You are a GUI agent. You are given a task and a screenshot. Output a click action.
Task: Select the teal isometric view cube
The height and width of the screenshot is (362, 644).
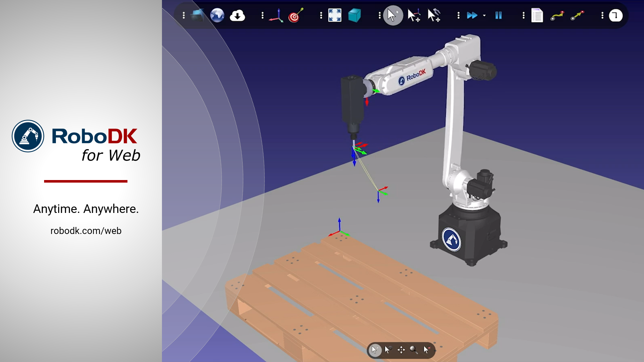coord(354,15)
